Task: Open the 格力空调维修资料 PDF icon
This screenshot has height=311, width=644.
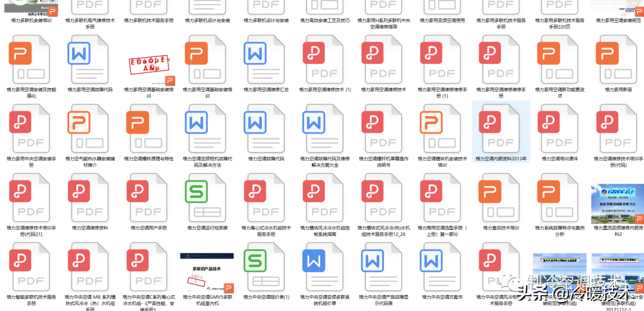Action: pos(88,198)
